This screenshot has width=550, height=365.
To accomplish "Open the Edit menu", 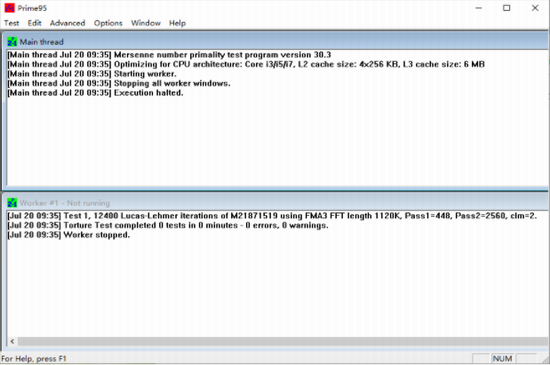I will 34,23.
